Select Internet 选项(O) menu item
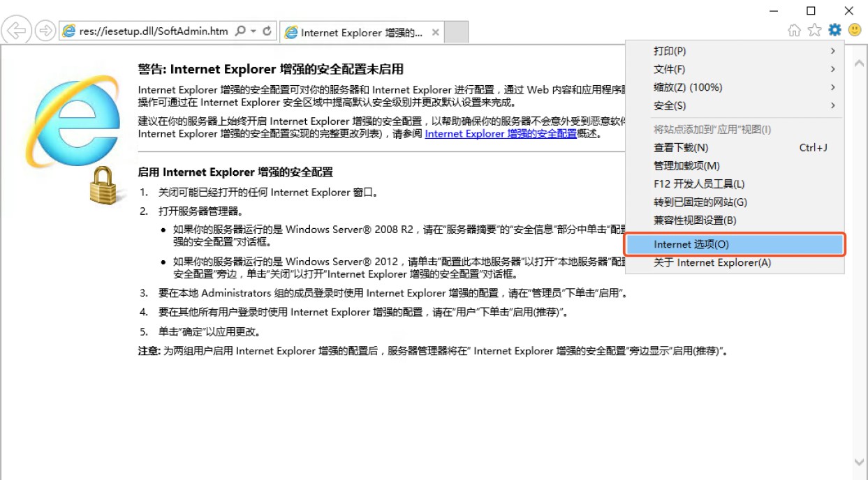 tap(735, 244)
